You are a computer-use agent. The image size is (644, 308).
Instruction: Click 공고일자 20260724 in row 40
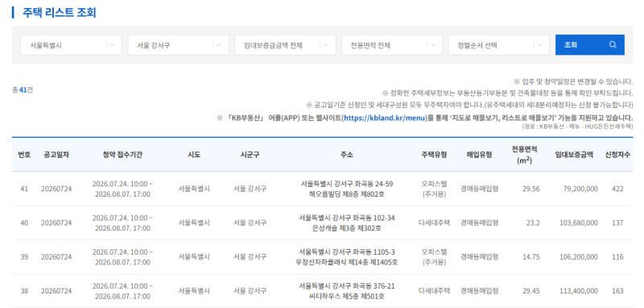56,223
